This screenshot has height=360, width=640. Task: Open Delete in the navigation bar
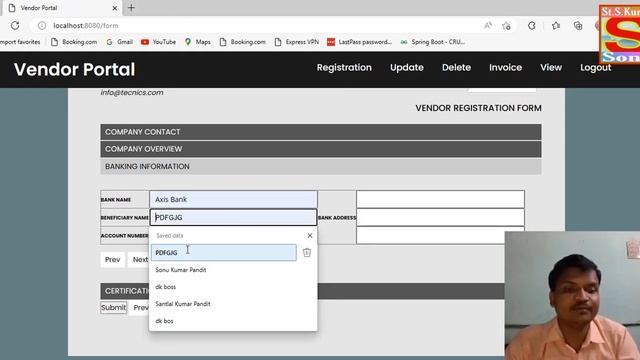point(456,67)
